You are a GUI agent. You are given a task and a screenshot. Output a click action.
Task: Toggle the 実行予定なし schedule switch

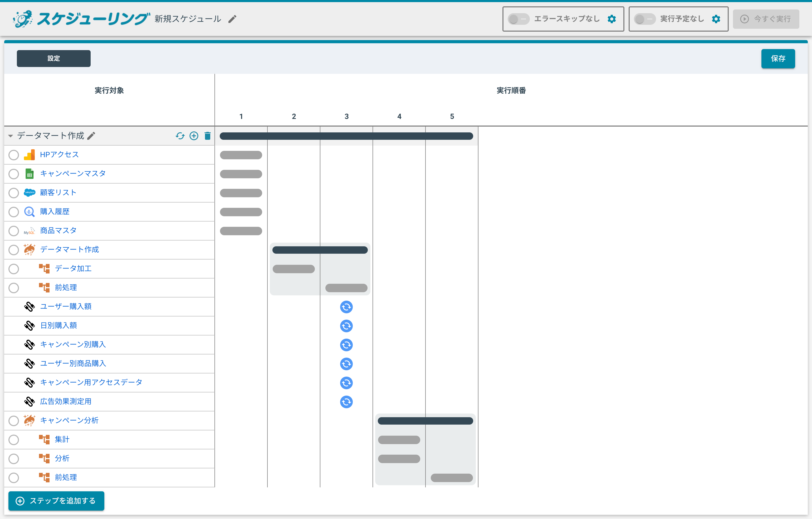[x=644, y=19]
